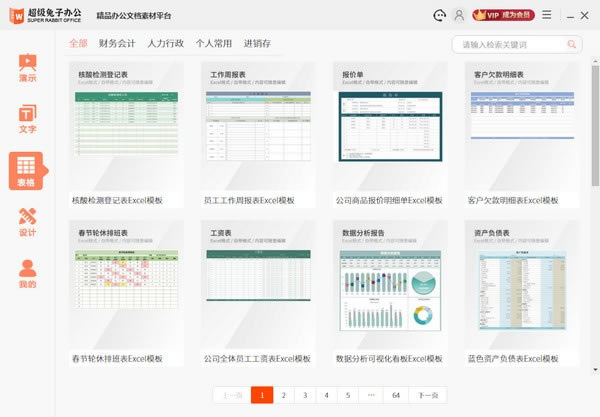Open the 演示 presentation section
The width and height of the screenshot is (600, 417).
pyautogui.click(x=28, y=68)
